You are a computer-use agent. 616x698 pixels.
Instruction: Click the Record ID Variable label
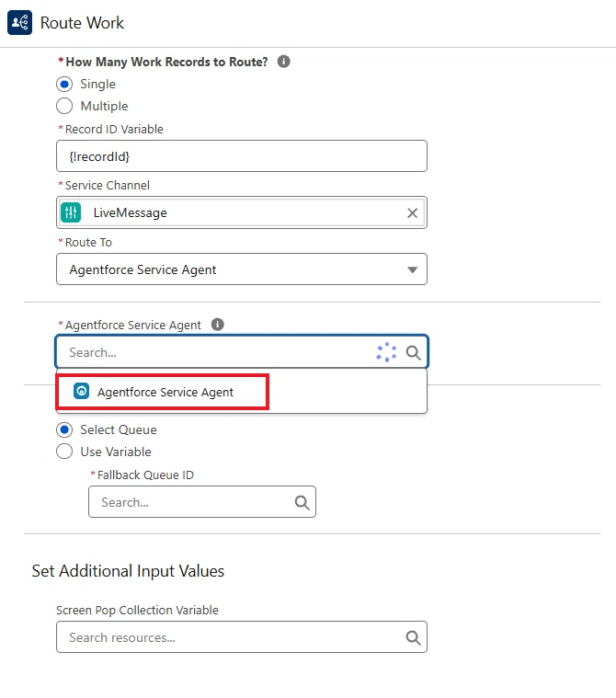(114, 129)
